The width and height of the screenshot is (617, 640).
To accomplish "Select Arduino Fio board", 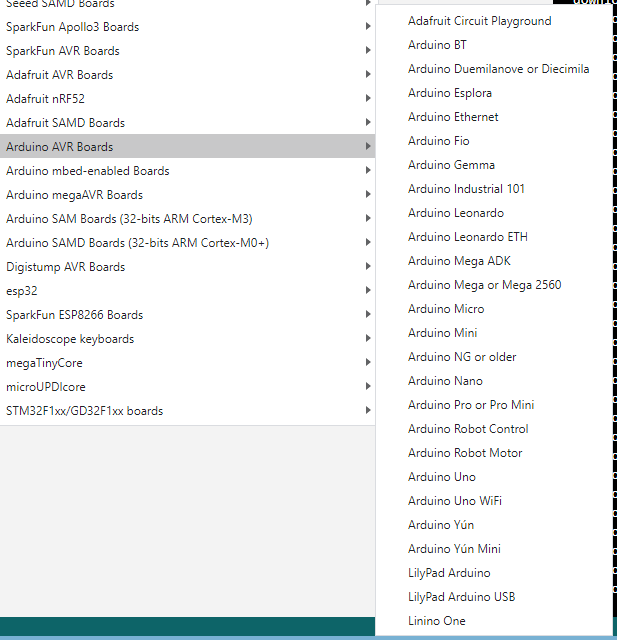I will pyautogui.click(x=494, y=141).
